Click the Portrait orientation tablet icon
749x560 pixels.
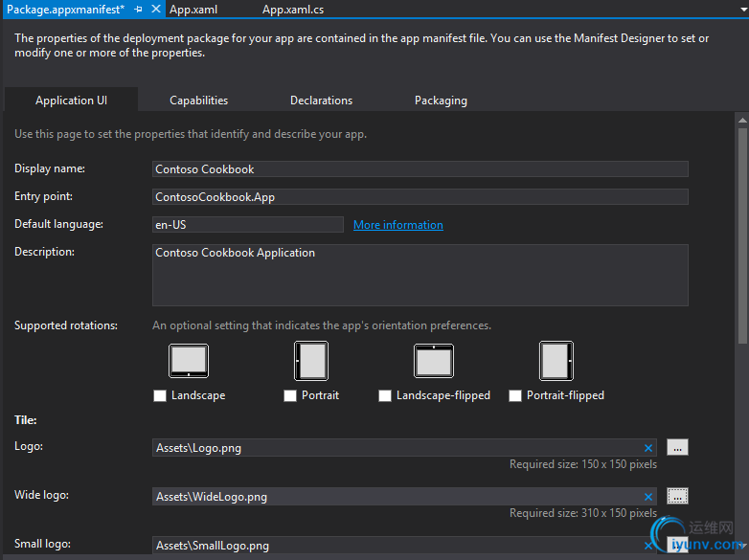pos(311,361)
